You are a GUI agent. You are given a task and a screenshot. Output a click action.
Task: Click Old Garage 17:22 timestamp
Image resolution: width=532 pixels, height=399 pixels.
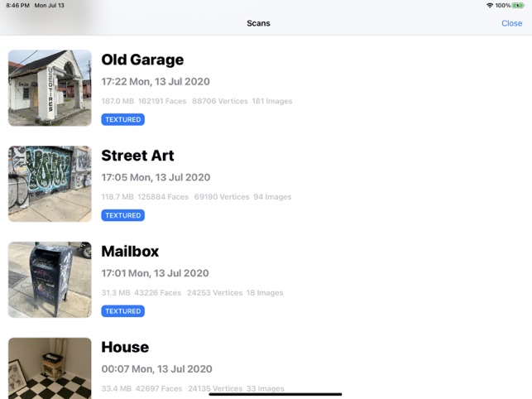(x=156, y=82)
